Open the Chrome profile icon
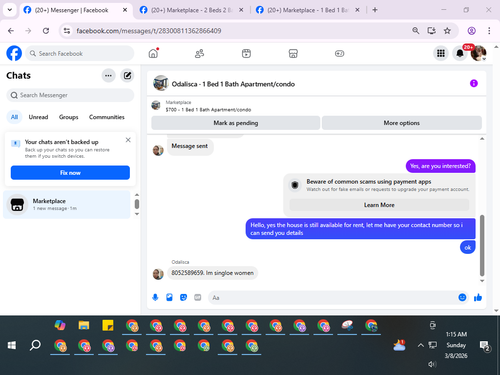 [x=471, y=31]
